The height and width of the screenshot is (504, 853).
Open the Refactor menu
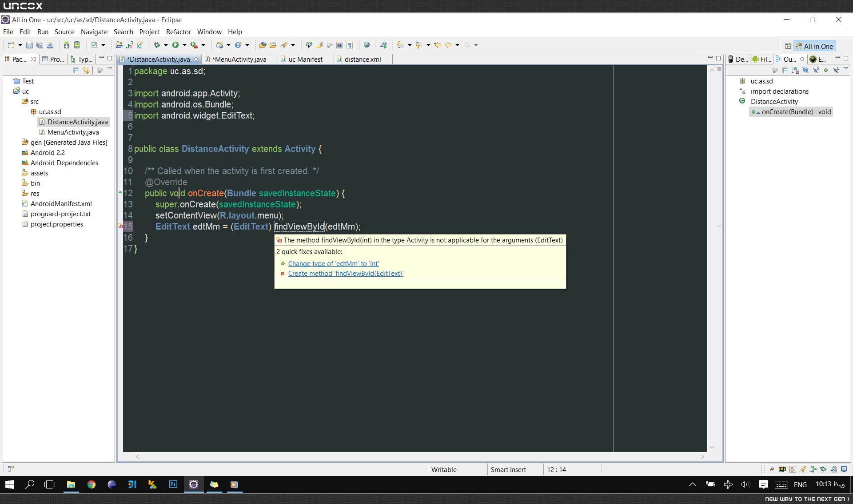(179, 32)
